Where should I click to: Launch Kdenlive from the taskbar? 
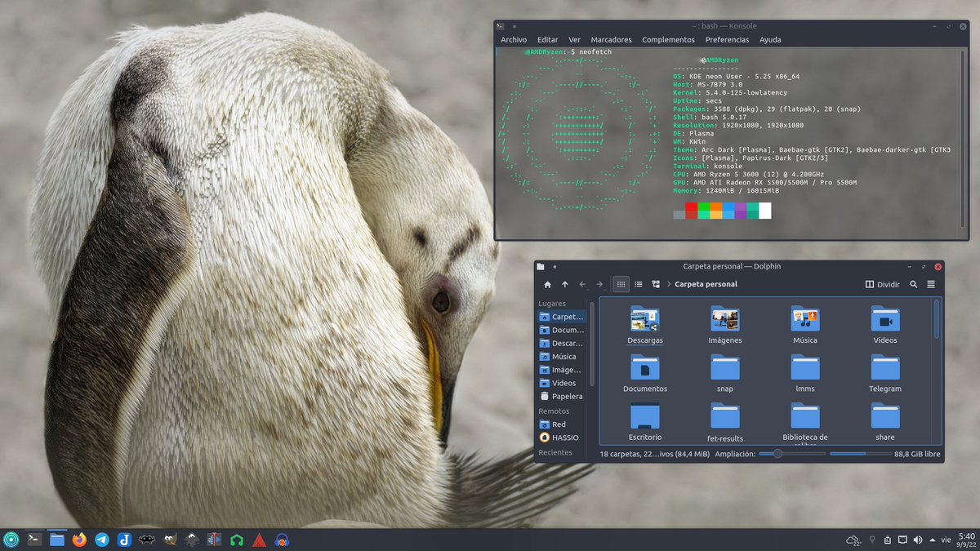(x=214, y=539)
